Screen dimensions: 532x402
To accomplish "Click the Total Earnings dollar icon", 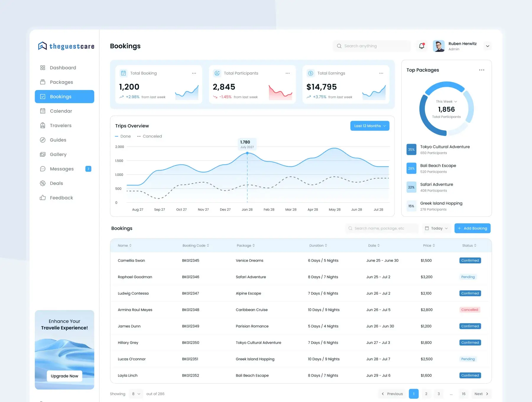I will (311, 73).
